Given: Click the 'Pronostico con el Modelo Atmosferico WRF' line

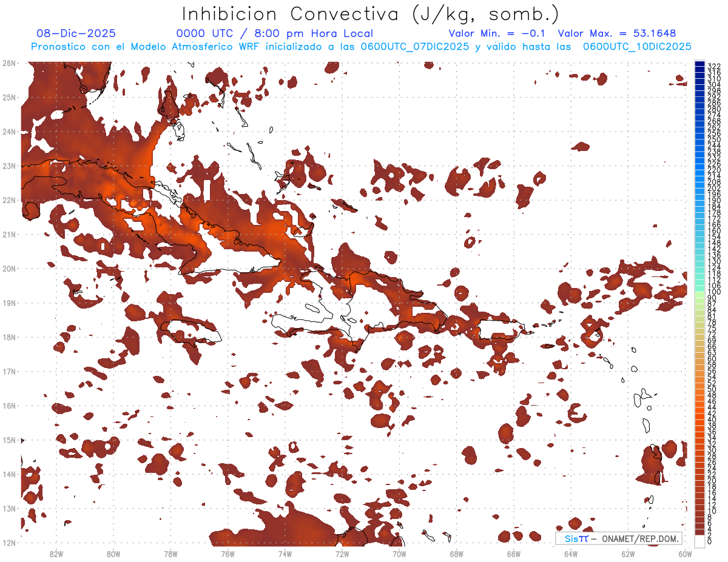Looking at the screenshot, I should pos(361,47).
